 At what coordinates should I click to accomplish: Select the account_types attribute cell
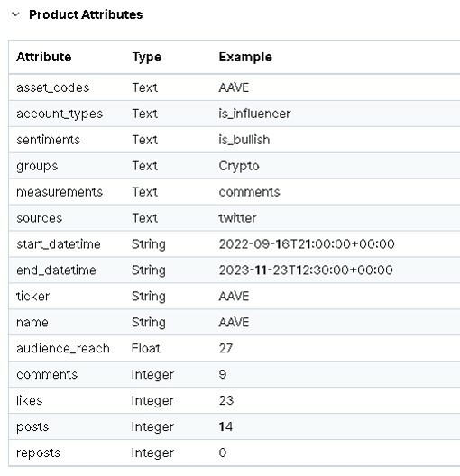tap(60, 114)
